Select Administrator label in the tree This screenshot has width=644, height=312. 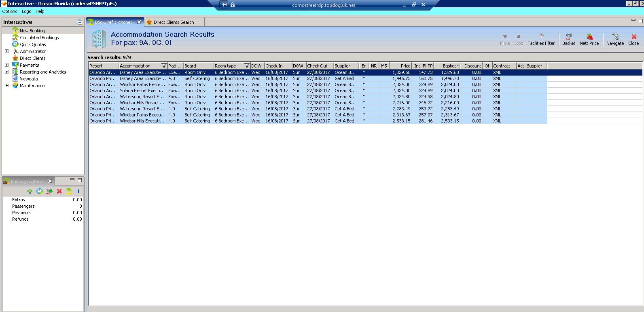pos(33,51)
